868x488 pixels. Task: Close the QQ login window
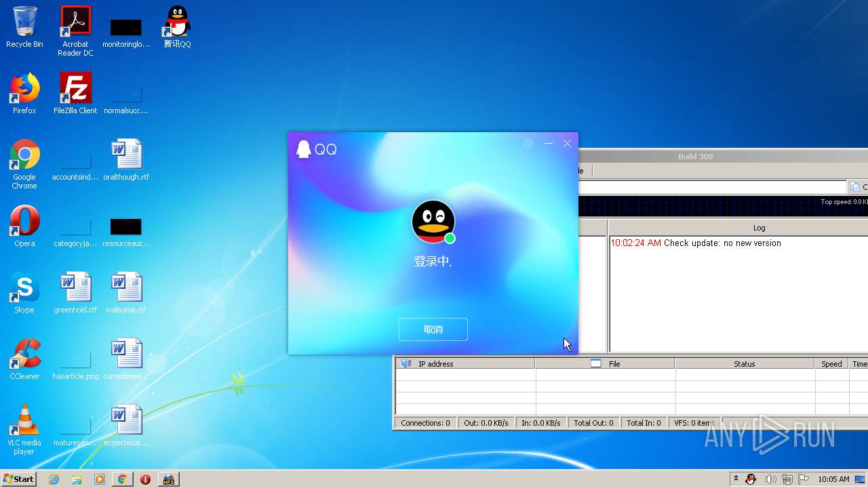[x=568, y=144]
